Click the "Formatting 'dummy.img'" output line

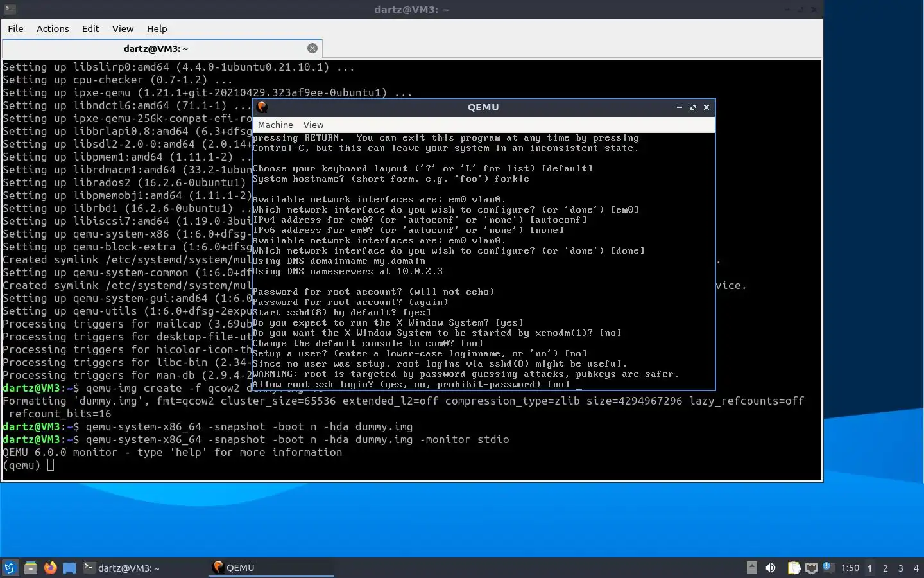click(x=403, y=401)
